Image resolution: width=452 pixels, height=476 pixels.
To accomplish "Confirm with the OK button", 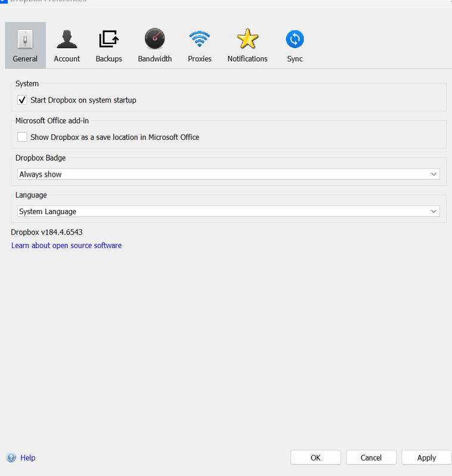I will [316, 458].
